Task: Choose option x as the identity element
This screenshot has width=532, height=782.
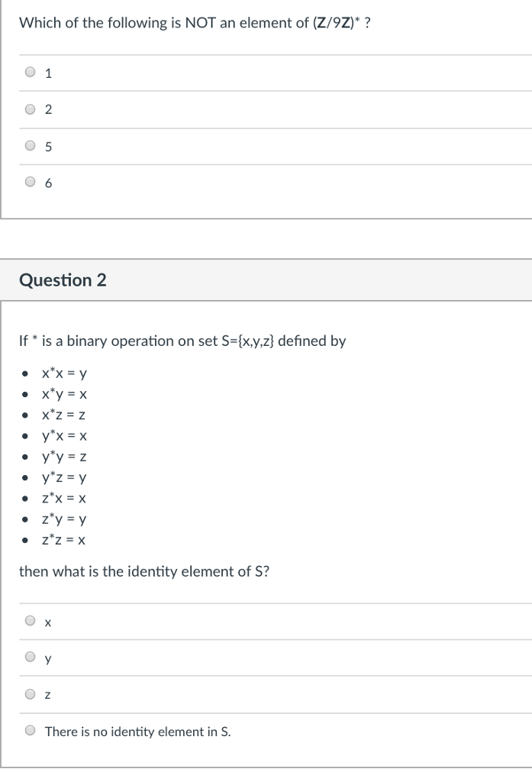Action: coord(29,622)
